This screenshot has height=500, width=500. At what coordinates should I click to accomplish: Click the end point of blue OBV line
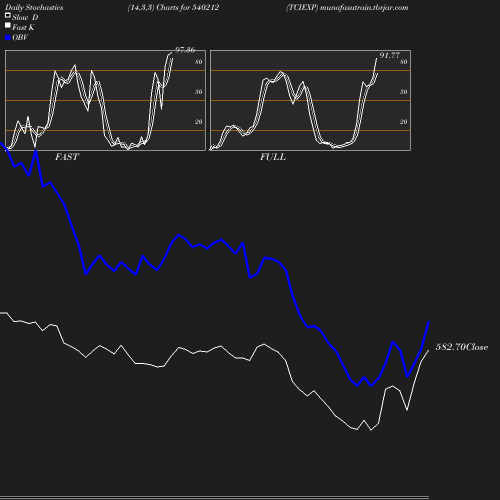point(429,322)
